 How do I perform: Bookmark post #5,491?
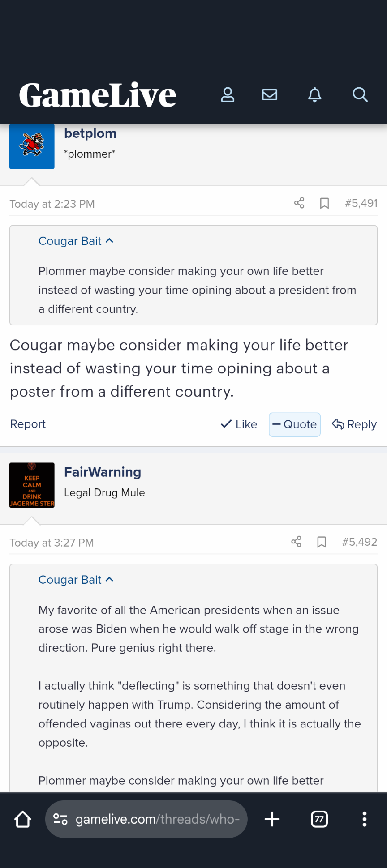(325, 204)
